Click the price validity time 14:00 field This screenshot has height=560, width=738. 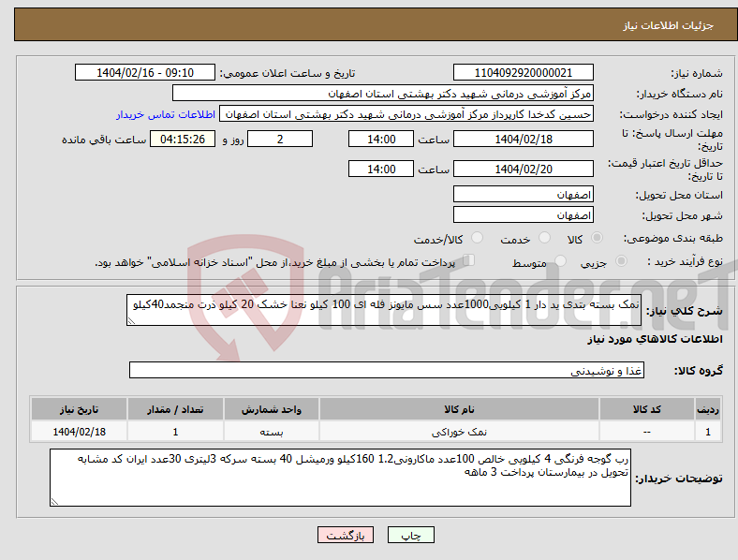point(381,169)
